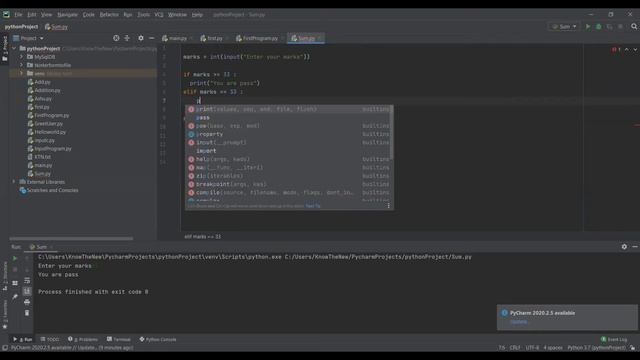The image size is (640, 360).
Task: Click CRLF line separator in status bar
Action: pyautogui.click(x=515, y=348)
